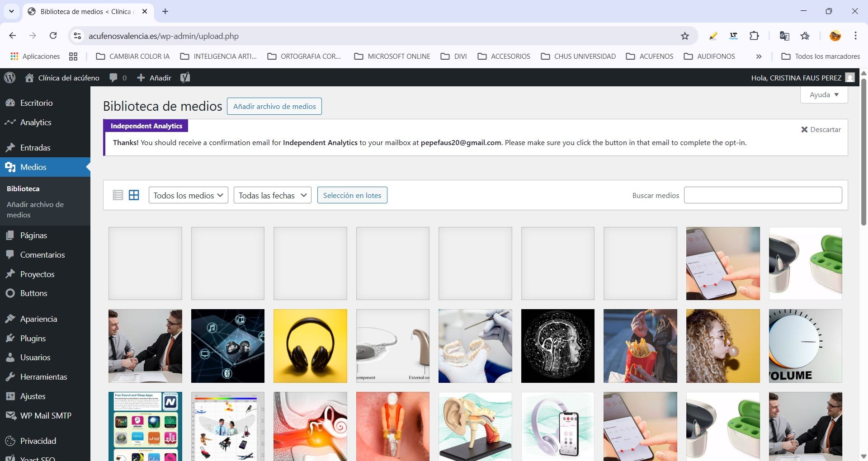Viewport: 868px width, 461px height.
Task: Switch to grid view of media
Action: pos(134,195)
